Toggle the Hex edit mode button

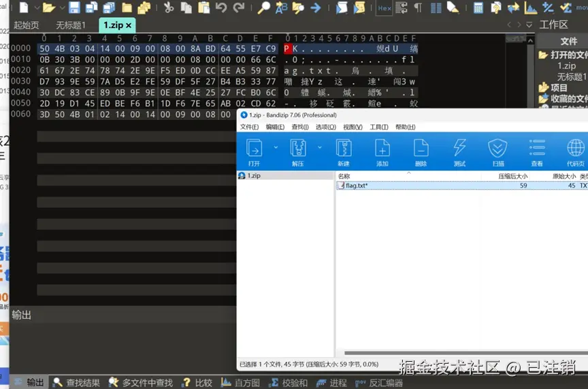coord(385,8)
